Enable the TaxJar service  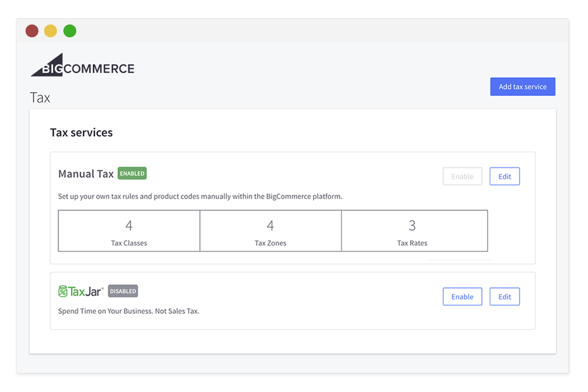[x=462, y=296]
